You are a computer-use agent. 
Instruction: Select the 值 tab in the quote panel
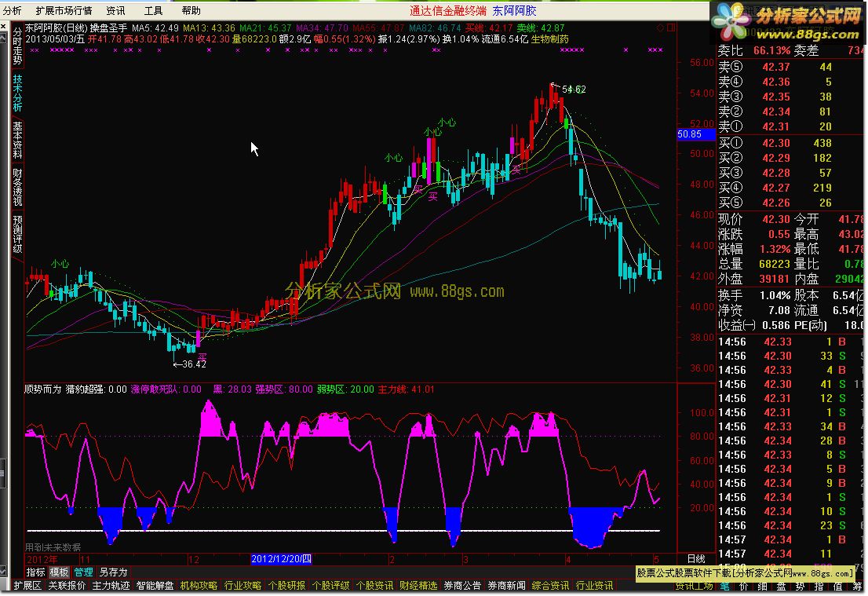[x=837, y=586]
